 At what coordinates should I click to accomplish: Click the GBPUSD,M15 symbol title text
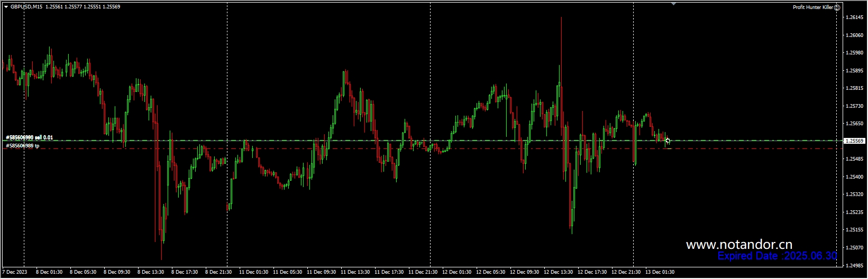27,7
